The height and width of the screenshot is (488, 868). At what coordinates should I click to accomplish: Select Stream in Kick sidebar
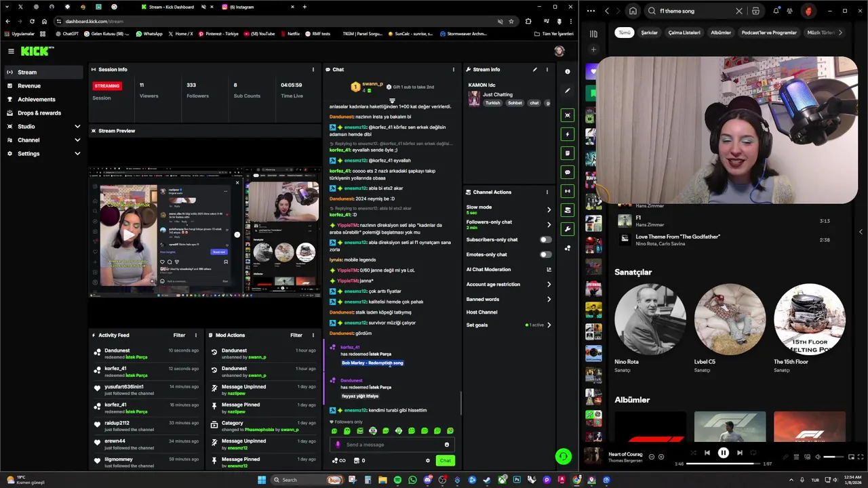click(x=44, y=72)
